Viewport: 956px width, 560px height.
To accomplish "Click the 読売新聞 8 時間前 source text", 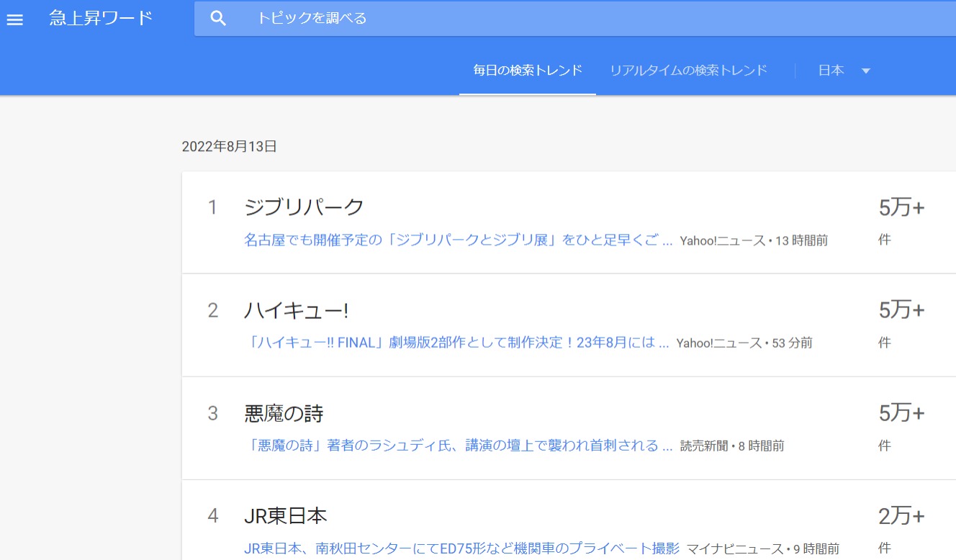I will coord(732,447).
